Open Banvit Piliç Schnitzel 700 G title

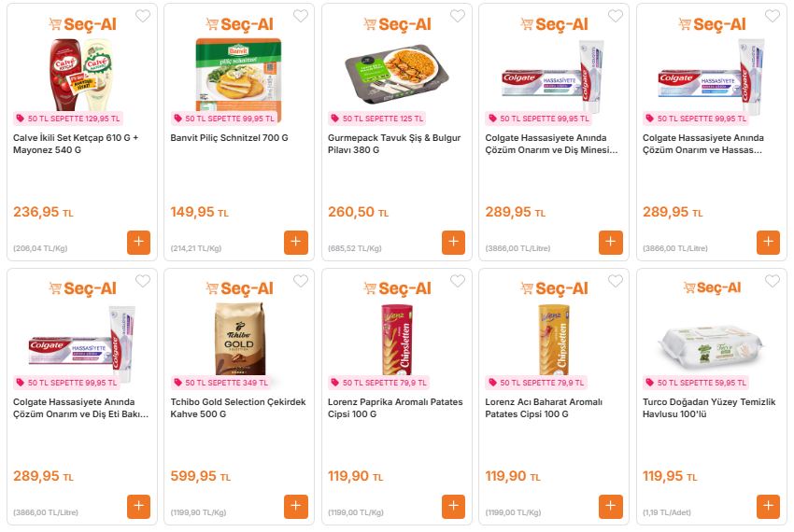click(229, 138)
